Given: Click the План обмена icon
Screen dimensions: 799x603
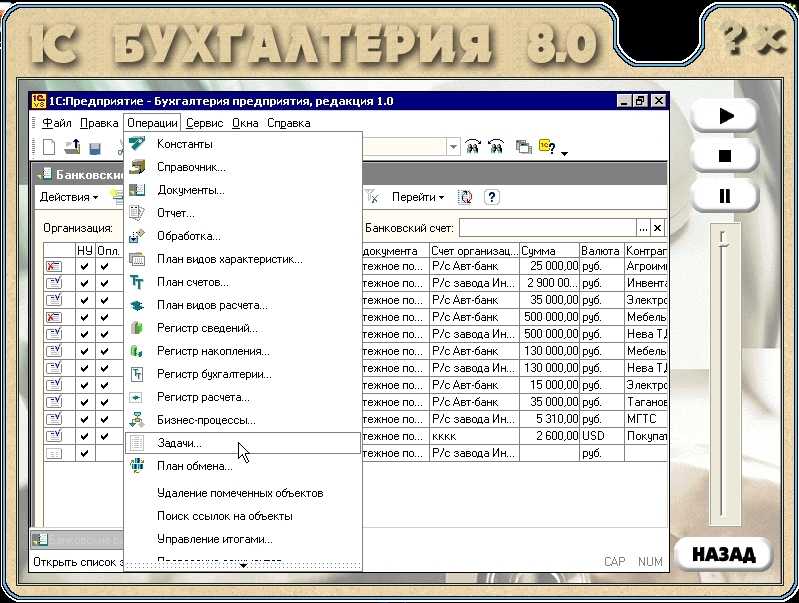Looking at the screenshot, I should 137,465.
